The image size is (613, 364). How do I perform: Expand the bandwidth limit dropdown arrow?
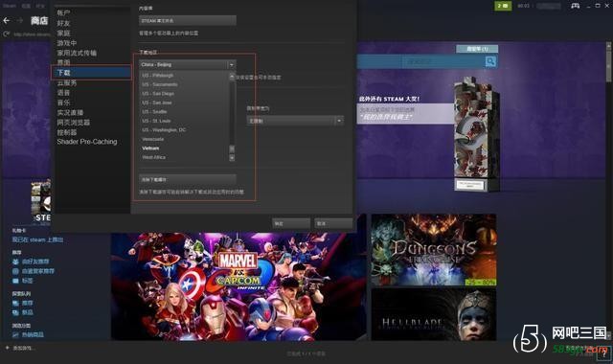point(339,121)
